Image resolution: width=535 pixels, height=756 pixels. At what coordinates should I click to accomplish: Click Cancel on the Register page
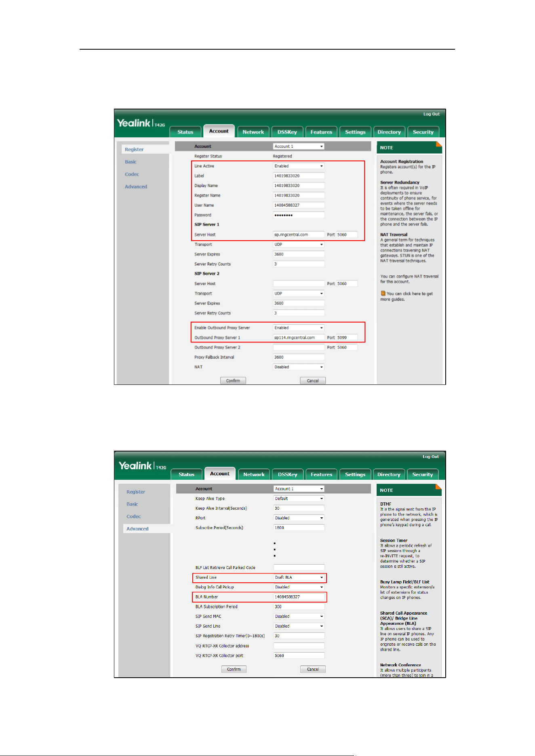tap(313, 381)
